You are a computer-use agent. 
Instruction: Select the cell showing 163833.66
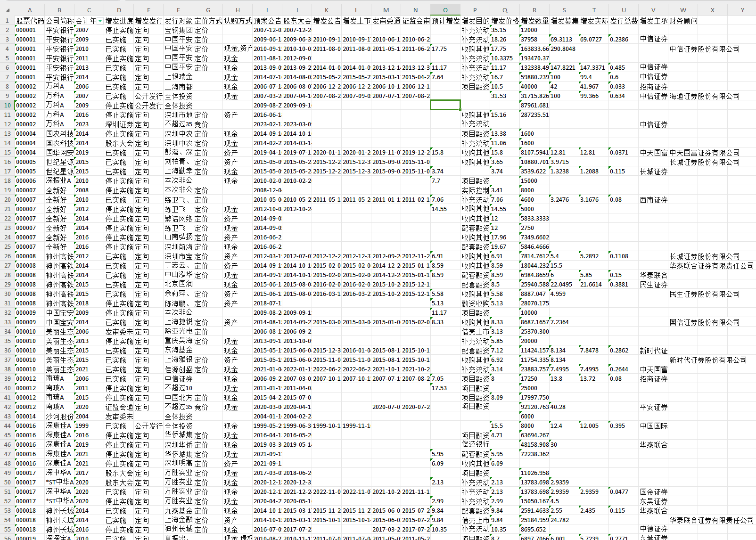534,49
